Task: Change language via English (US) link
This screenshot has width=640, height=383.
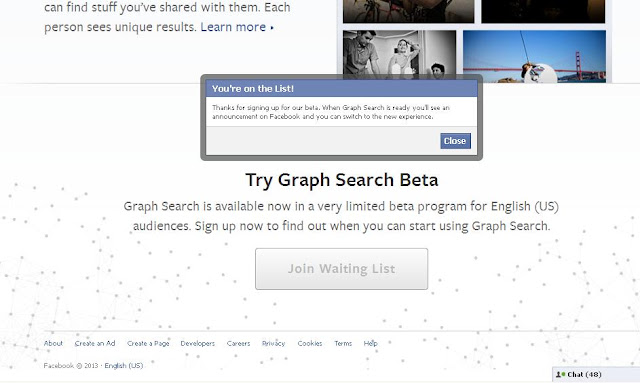Action: tap(124, 365)
